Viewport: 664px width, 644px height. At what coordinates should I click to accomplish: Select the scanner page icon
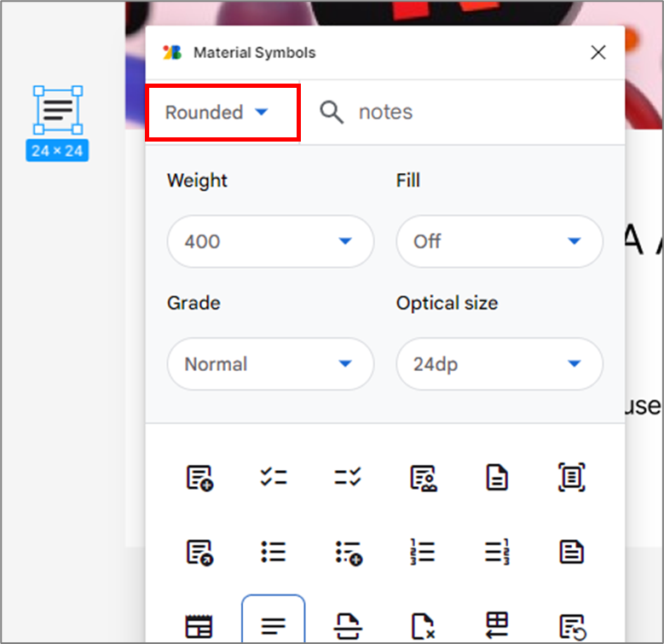(348, 626)
